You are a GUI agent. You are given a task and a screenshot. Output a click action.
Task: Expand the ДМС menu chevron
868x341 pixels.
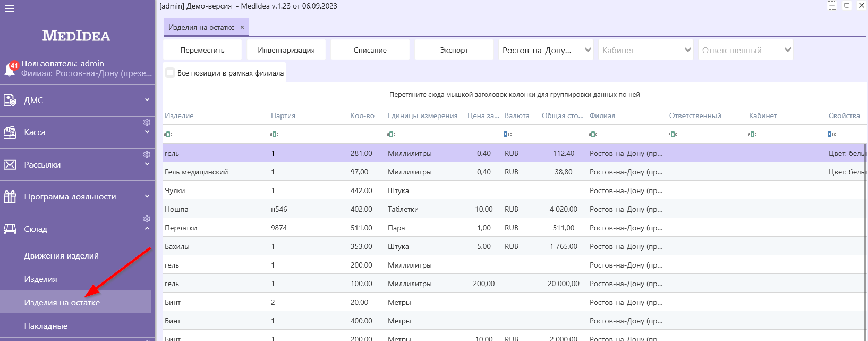(147, 99)
